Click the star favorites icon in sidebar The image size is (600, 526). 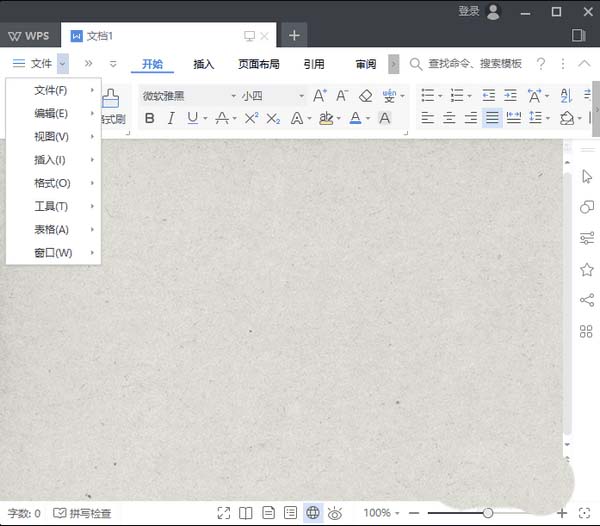coord(587,269)
